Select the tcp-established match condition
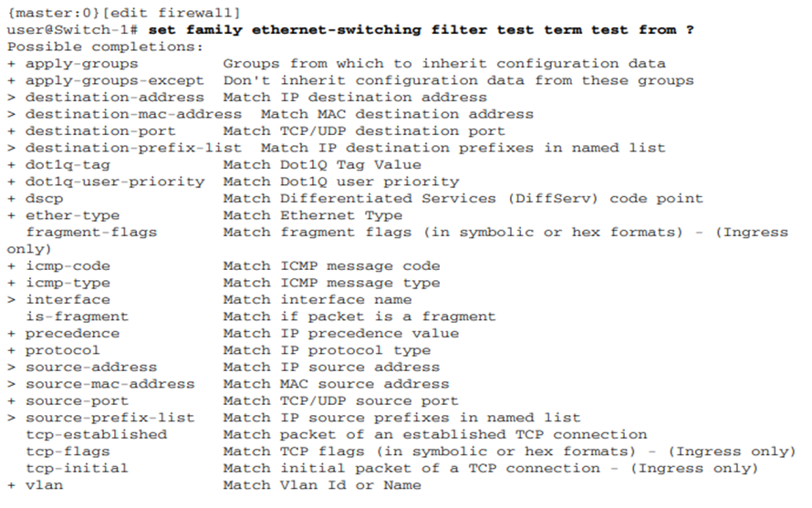The image size is (812, 508). click(96, 434)
